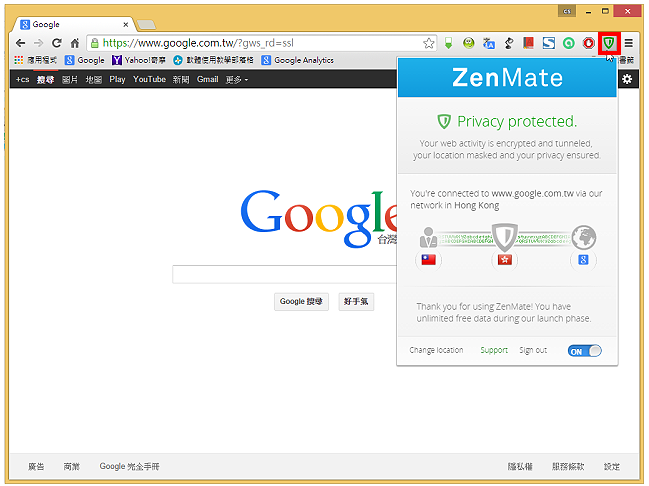The width and height of the screenshot is (649, 486).
Task: Select the Google browser tab
Action: [x=73, y=24]
